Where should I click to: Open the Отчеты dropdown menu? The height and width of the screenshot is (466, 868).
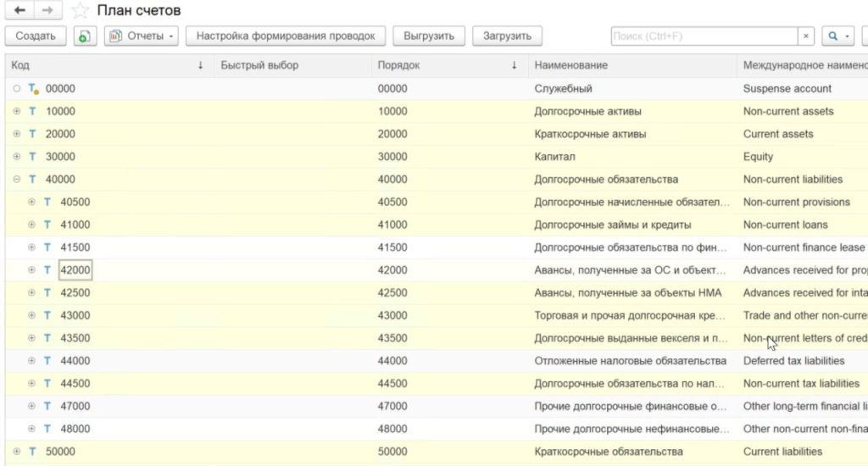(142, 36)
